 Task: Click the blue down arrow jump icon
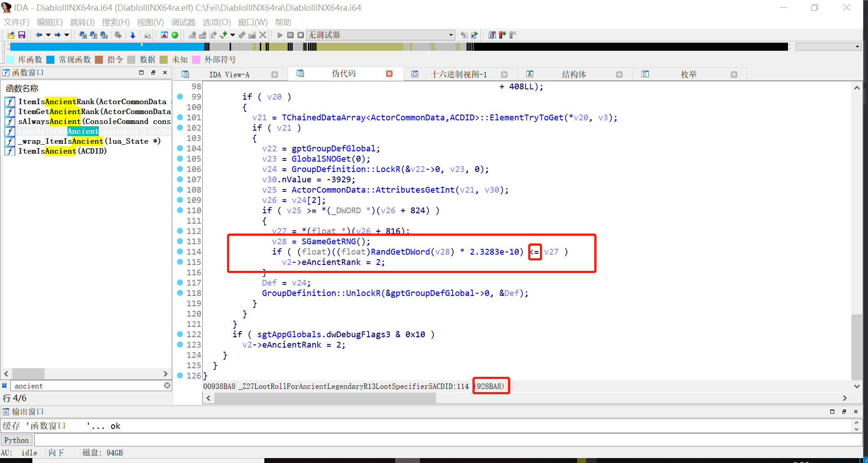click(133, 35)
